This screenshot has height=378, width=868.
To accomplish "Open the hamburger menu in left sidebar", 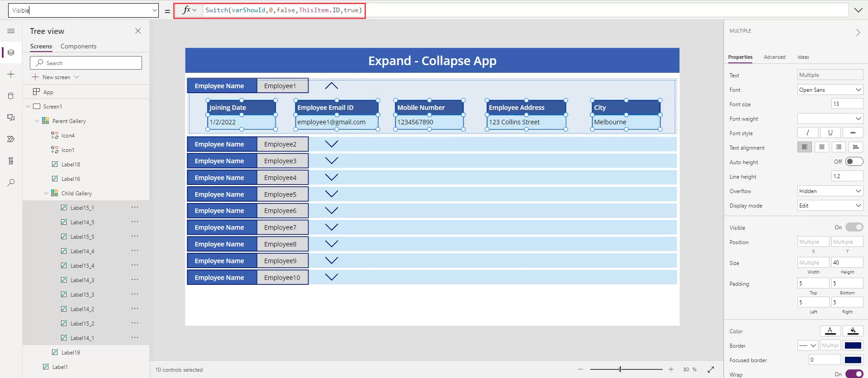I will pyautogui.click(x=11, y=31).
